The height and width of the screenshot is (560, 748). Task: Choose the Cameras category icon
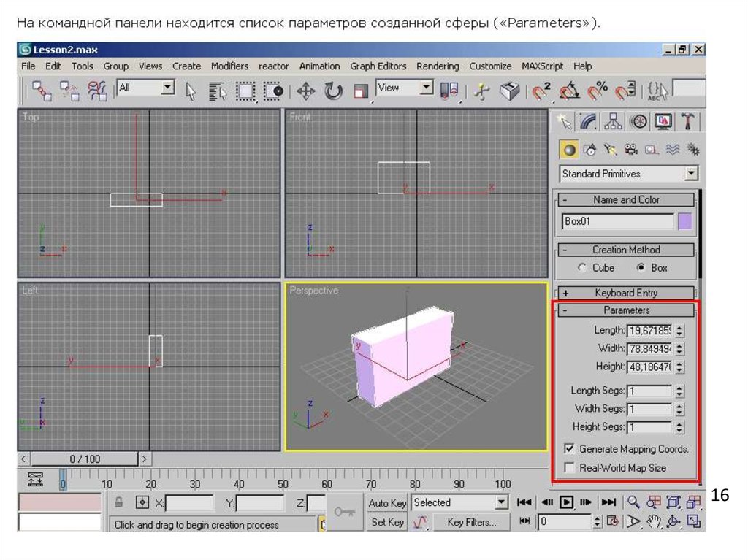631,150
